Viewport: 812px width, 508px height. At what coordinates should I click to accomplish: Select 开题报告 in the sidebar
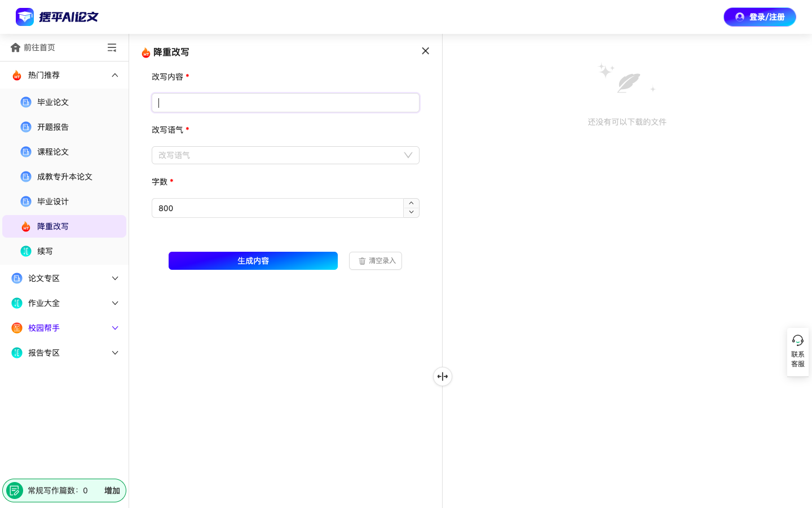(x=53, y=127)
